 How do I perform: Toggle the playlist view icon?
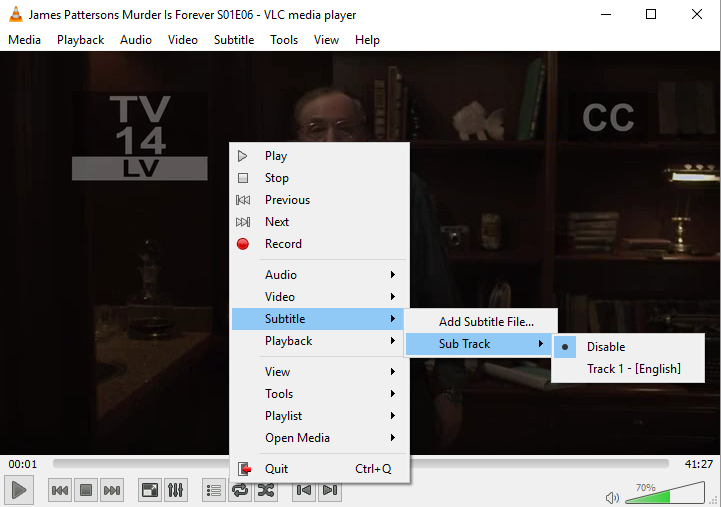(213, 490)
